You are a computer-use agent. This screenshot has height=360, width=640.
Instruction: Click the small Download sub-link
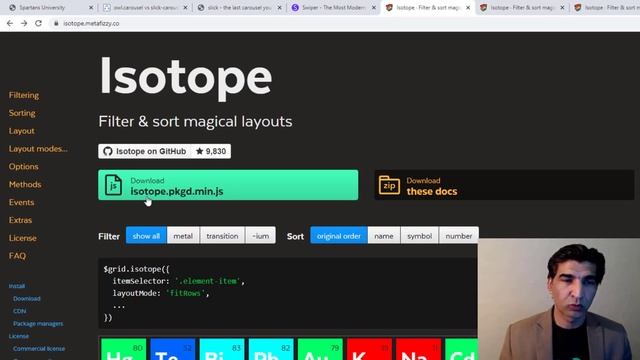[x=27, y=299]
